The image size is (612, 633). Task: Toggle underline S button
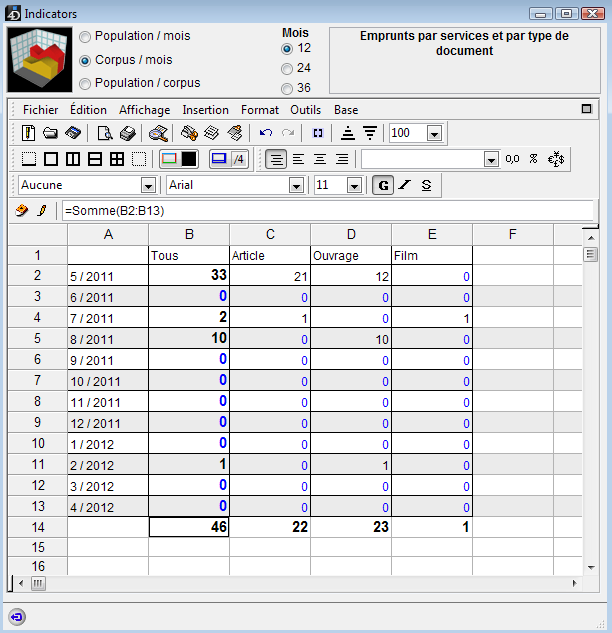click(426, 185)
